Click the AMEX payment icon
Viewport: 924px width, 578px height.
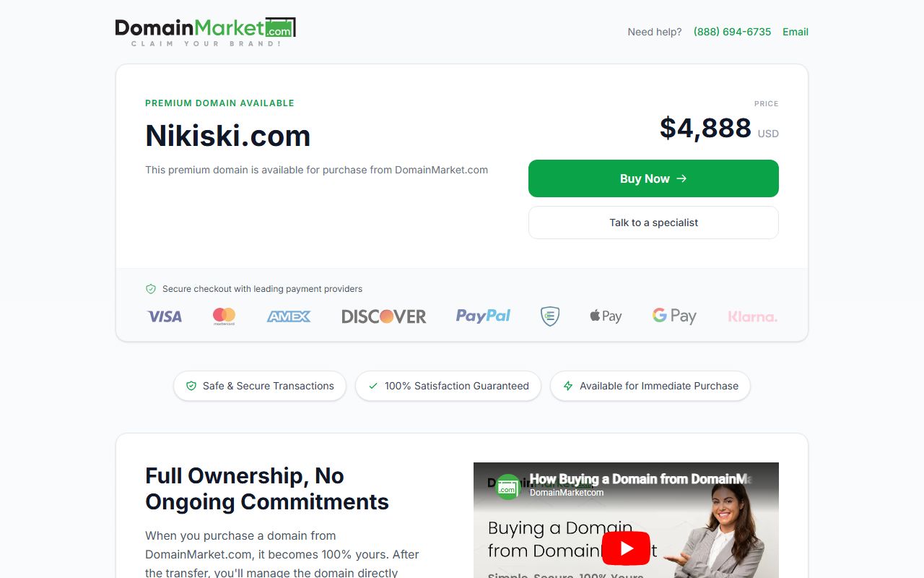point(289,316)
